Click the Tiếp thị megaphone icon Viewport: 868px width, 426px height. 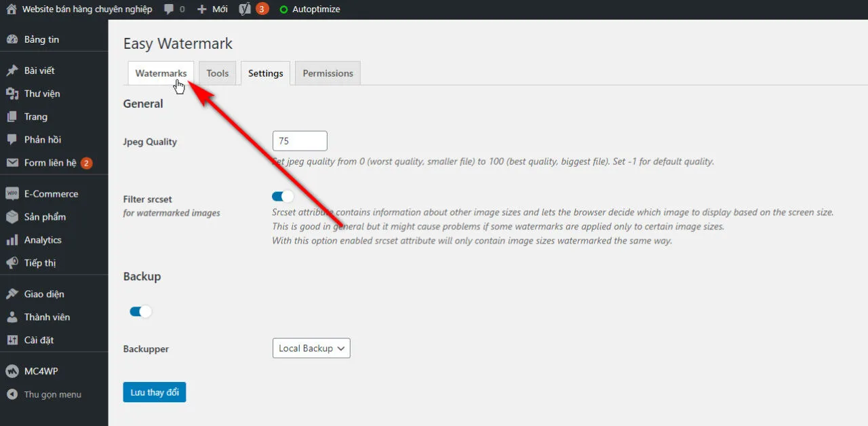[x=12, y=263]
